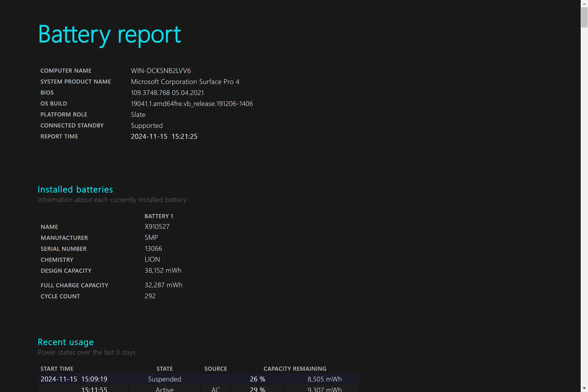Click the Suspended state cell in usage table

164,379
